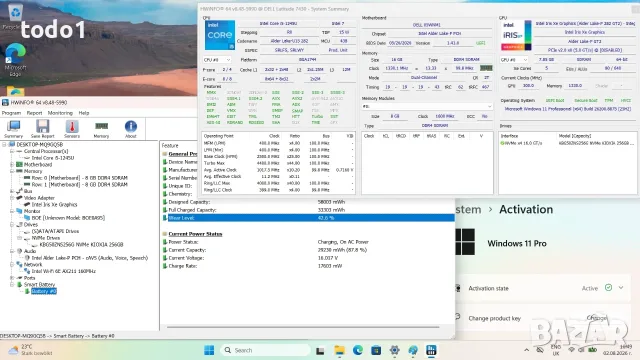Viewport: 640px width, 360px height.
Task: Open the CPU #0 selector dropdown
Action: [217, 60]
